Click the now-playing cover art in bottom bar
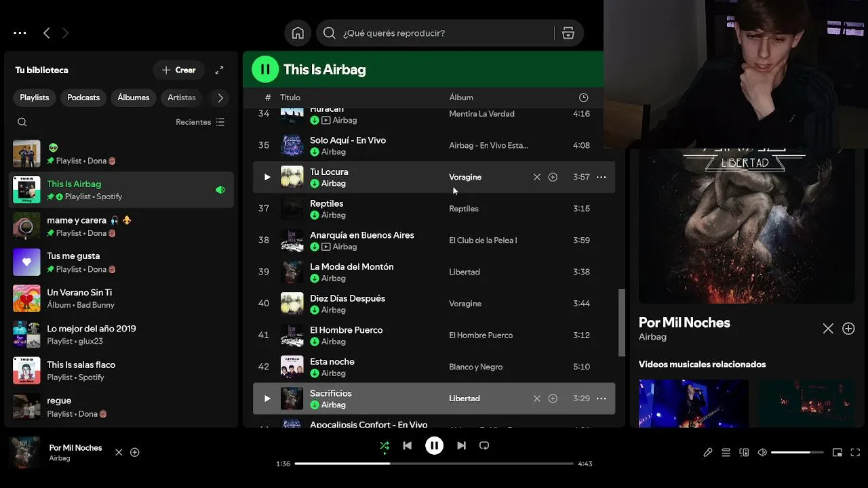 pos(26,452)
